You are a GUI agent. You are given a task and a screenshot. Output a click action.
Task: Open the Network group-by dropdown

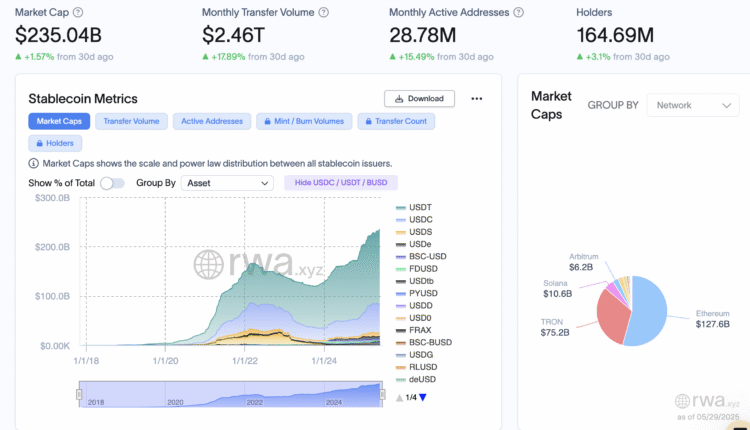(x=693, y=105)
